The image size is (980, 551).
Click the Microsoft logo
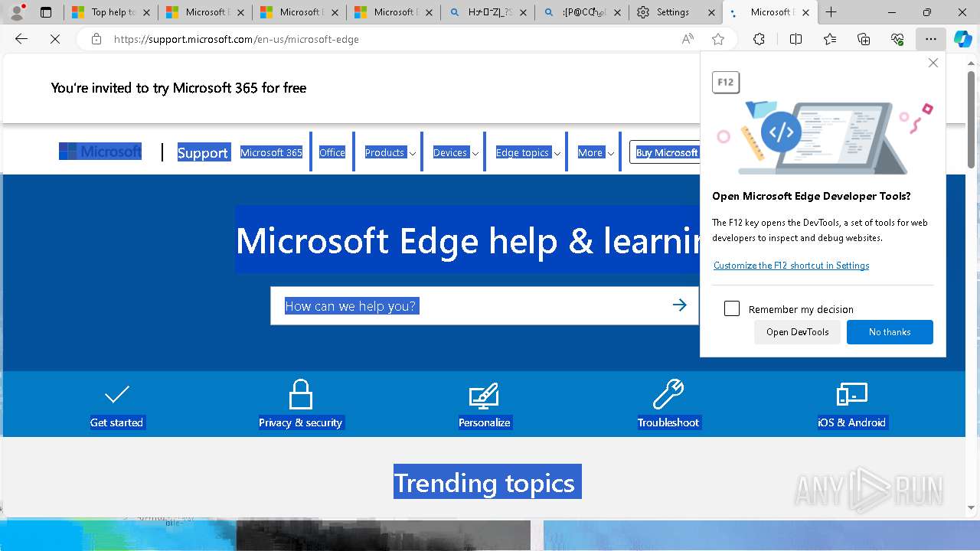[100, 152]
